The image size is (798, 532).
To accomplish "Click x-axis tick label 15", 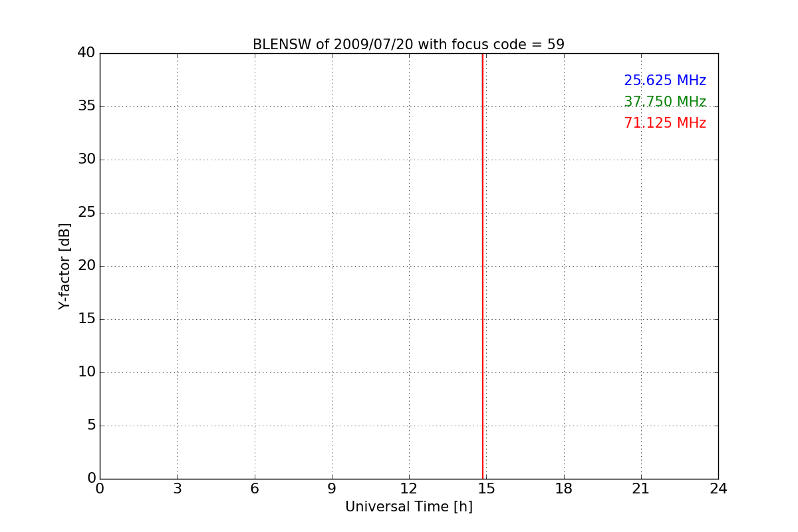I will tap(486, 489).
